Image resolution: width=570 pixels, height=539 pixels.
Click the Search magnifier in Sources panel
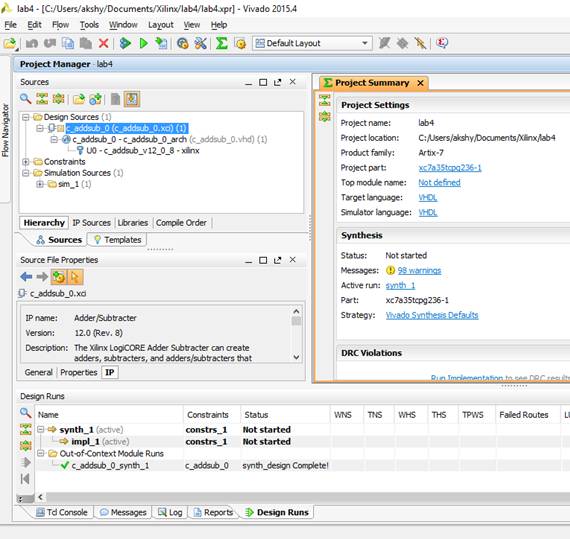(25, 98)
